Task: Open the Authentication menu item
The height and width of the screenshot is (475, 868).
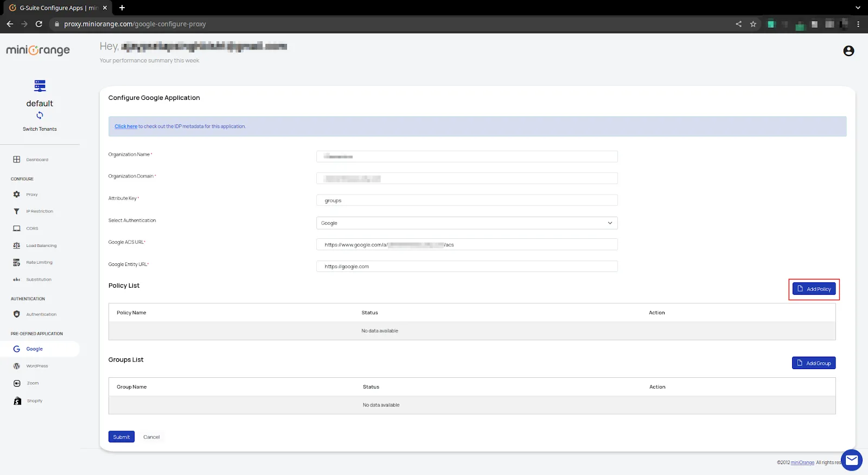Action: [x=41, y=314]
